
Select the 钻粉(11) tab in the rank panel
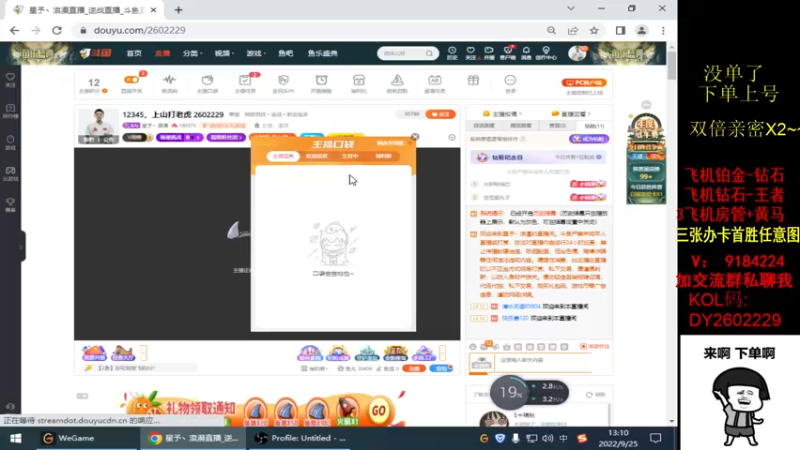pos(594,126)
